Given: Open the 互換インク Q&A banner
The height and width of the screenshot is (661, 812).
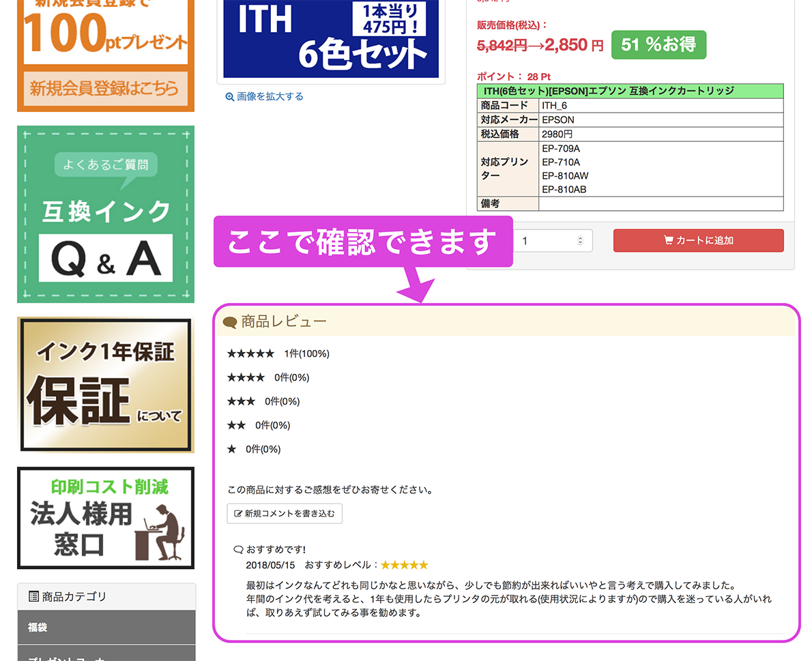Looking at the screenshot, I should tap(106, 214).
